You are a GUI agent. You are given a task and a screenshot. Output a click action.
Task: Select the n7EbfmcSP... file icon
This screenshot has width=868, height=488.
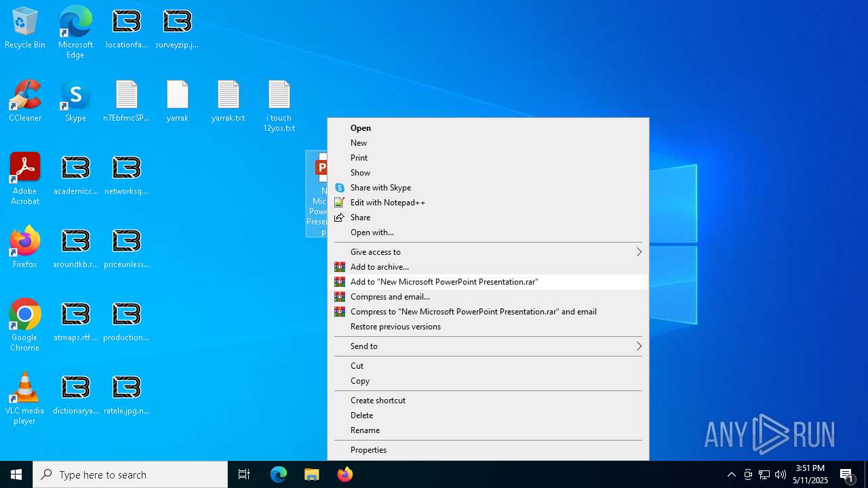point(126,102)
